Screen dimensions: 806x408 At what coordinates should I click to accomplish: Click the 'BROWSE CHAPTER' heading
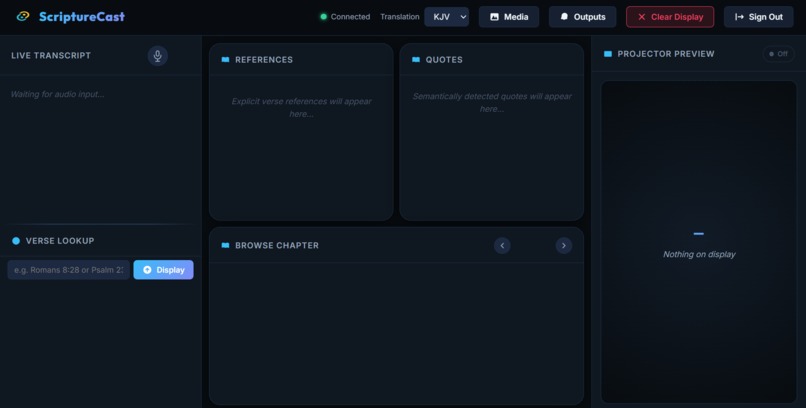point(277,246)
